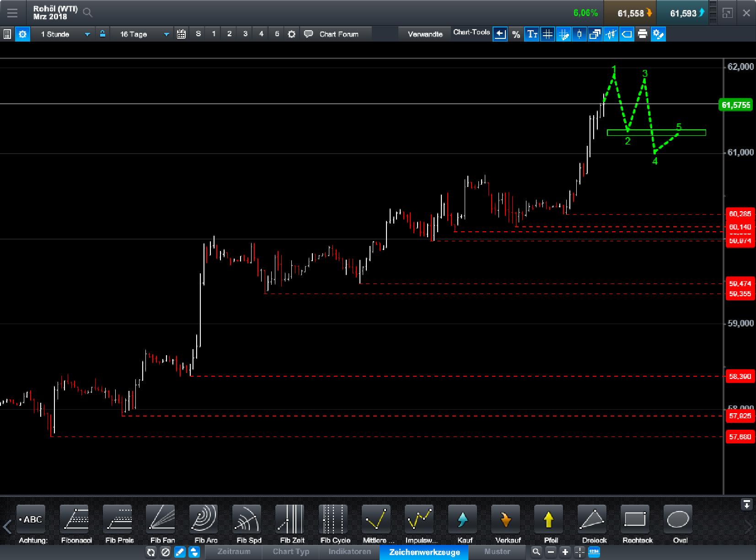This screenshot has width=756, height=560.
Task: Toggle the chart gridlines
Action: pyautogui.click(x=548, y=34)
